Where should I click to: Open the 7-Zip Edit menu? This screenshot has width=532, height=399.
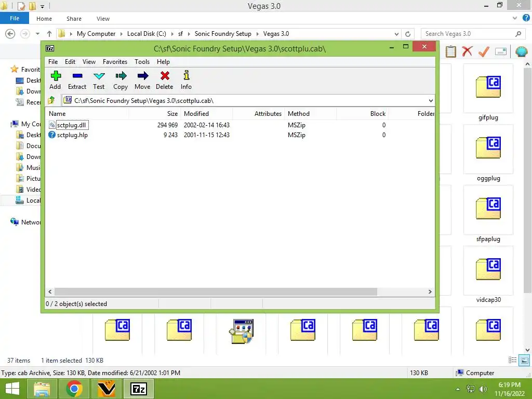(x=70, y=62)
